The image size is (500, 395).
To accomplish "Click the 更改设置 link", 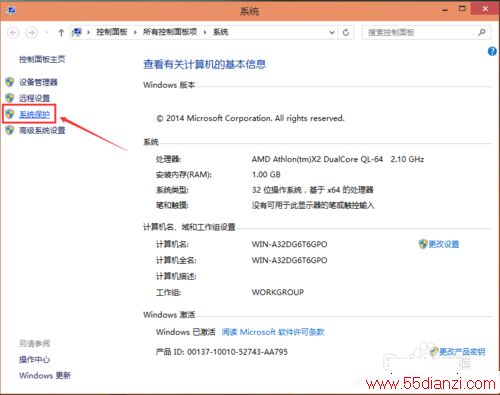I will (444, 244).
